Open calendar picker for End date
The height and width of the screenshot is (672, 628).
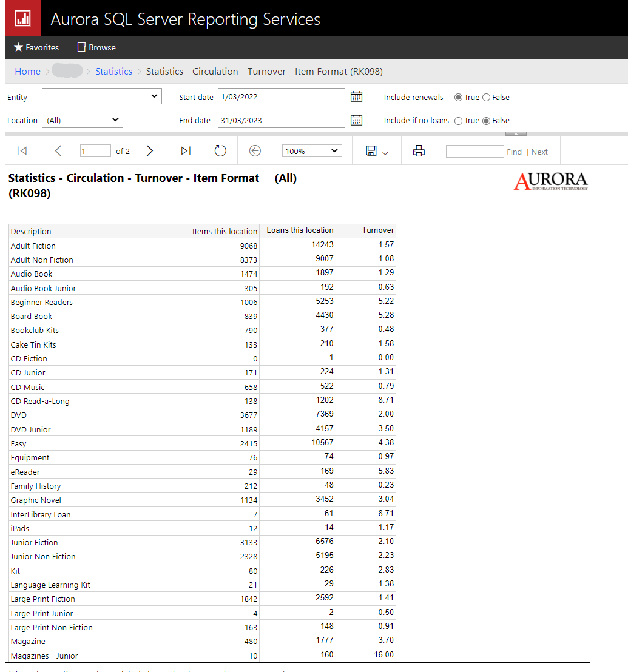pyautogui.click(x=356, y=121)
